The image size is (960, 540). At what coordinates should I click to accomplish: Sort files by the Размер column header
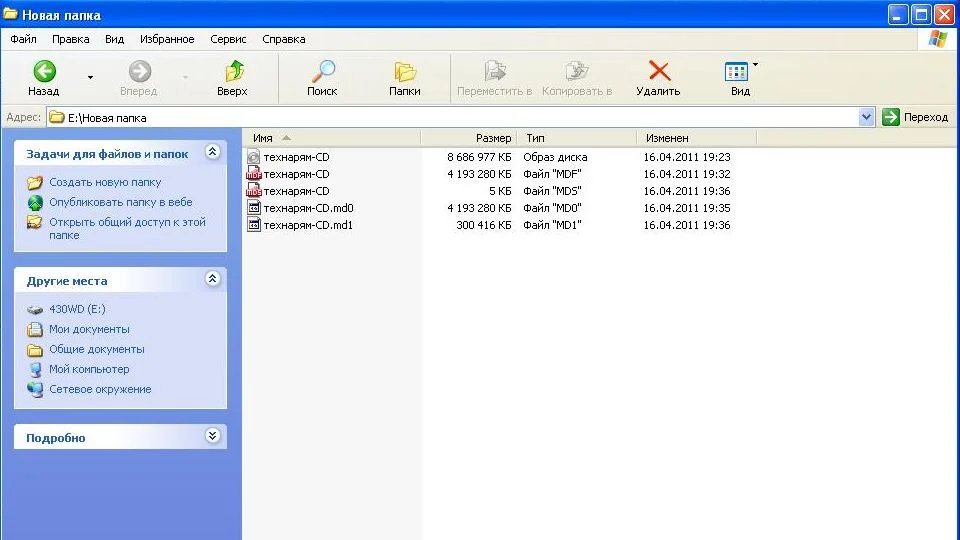(x=469, y=138)
